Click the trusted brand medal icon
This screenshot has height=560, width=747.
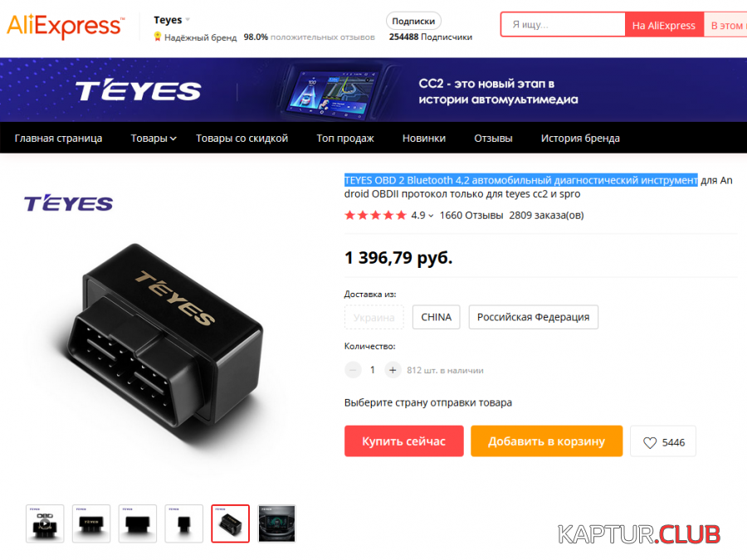point(157,37)
